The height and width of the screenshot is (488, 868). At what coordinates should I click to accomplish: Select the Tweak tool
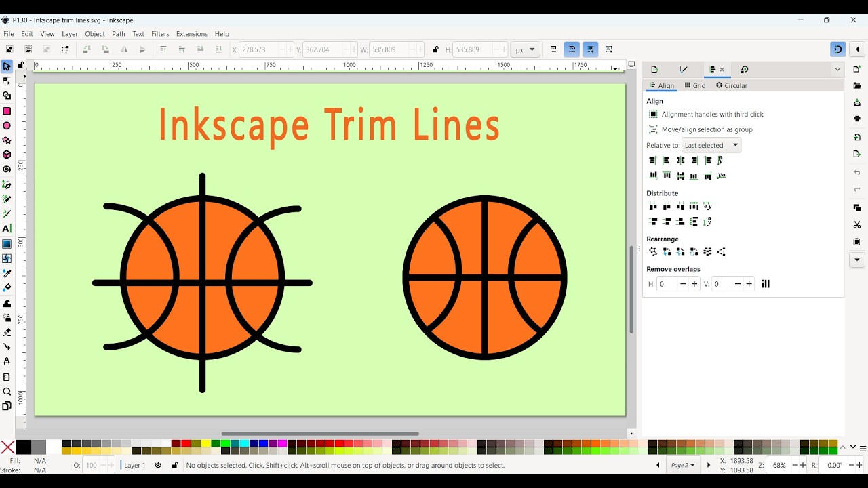pos(7,303)
